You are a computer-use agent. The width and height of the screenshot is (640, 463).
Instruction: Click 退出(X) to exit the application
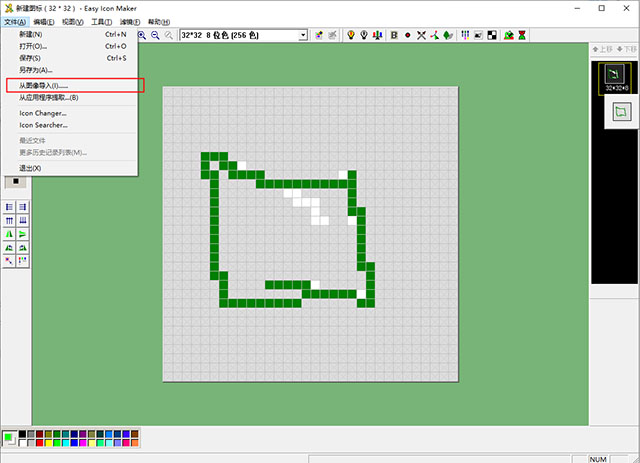(x=30, y=168)
